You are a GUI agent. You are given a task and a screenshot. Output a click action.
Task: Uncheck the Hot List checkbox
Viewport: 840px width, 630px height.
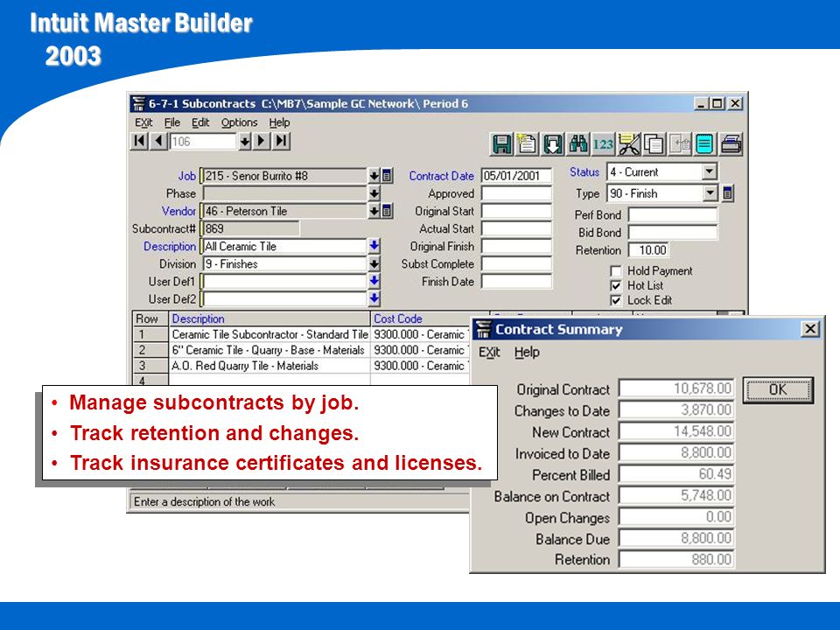tap(616, 285)
